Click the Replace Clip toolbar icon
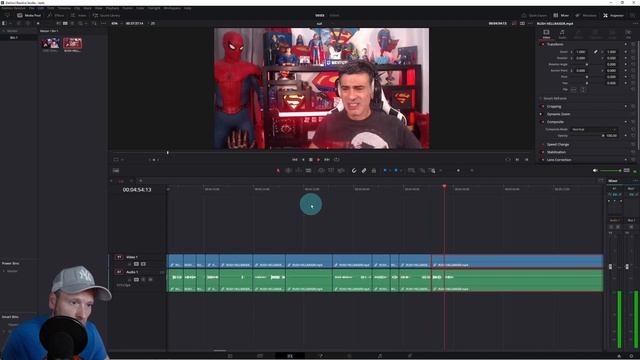Viewport: 640px width, 360px height. tap(341, 171)
